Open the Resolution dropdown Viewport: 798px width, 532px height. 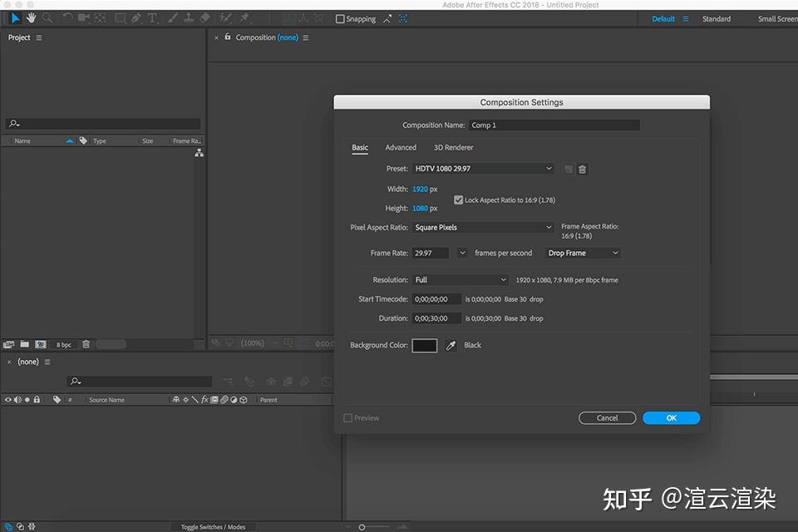(460, 279)
